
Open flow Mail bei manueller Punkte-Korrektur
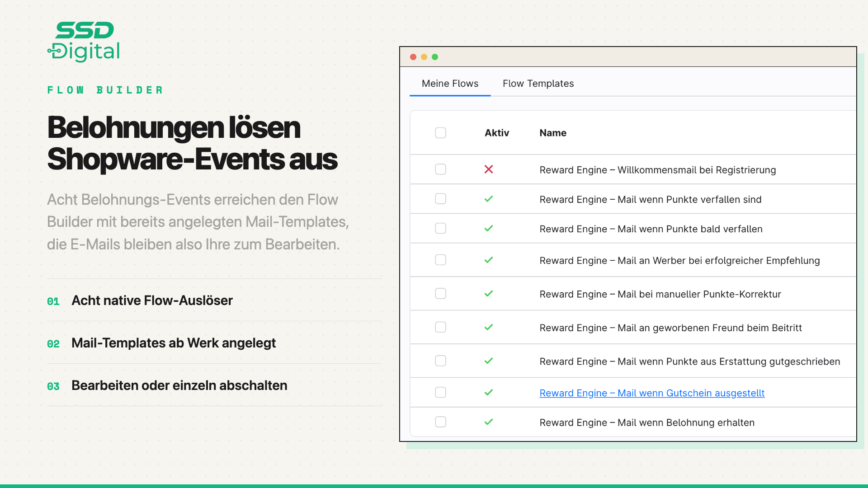660,294
